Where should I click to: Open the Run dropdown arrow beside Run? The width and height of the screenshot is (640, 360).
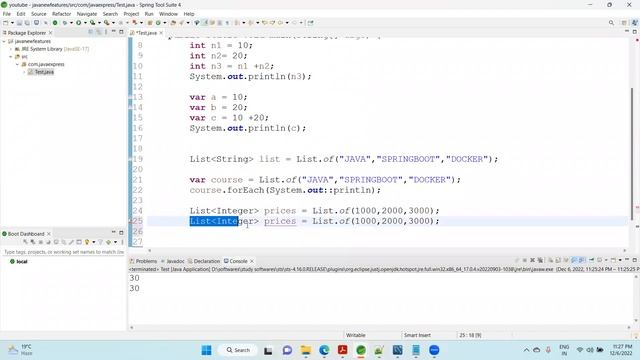(85, 23)
